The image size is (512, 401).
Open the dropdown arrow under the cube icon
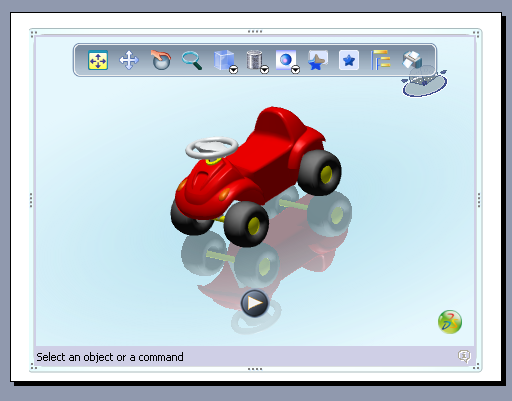click(x=234, y=70)
